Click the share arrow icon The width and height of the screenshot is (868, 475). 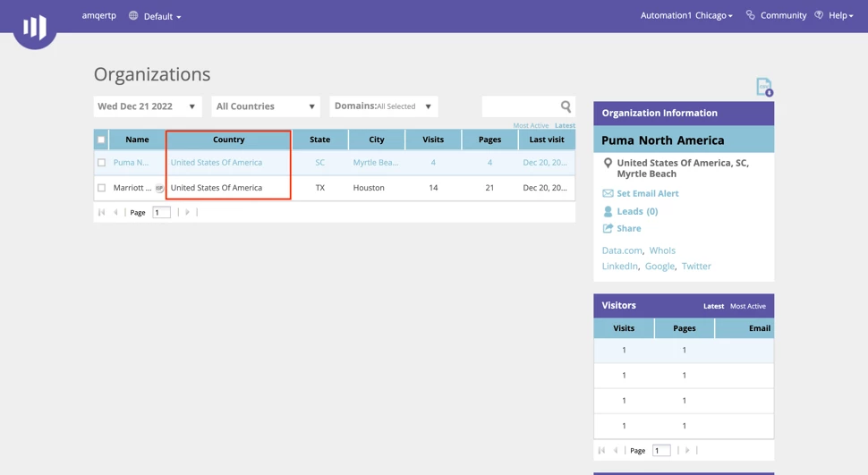click(x=608, y=228)
